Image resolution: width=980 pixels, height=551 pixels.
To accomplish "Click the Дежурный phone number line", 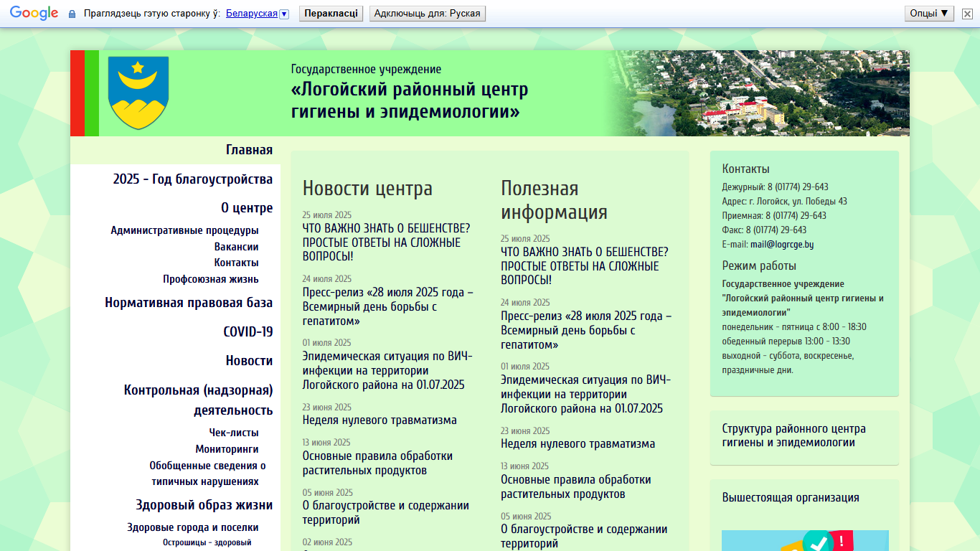I will pos(775,187).
